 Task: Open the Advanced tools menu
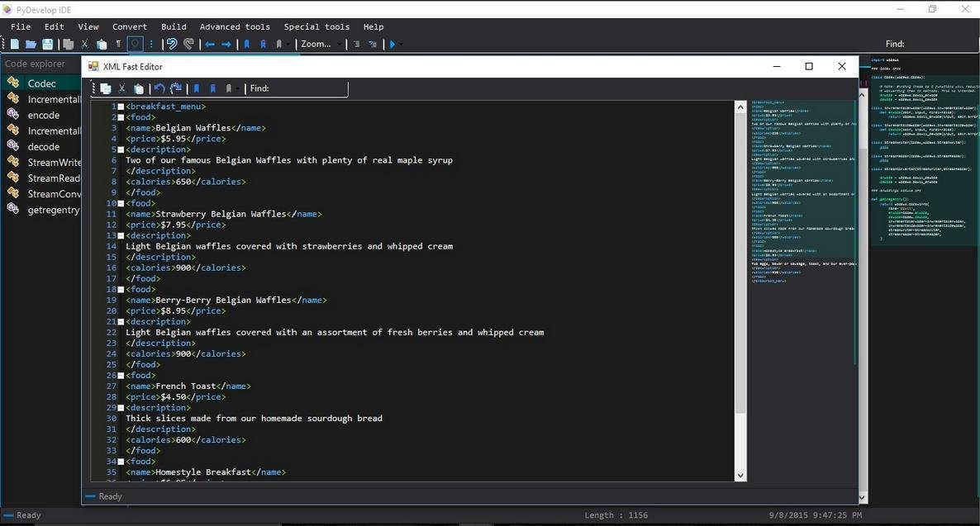(235, 27)
